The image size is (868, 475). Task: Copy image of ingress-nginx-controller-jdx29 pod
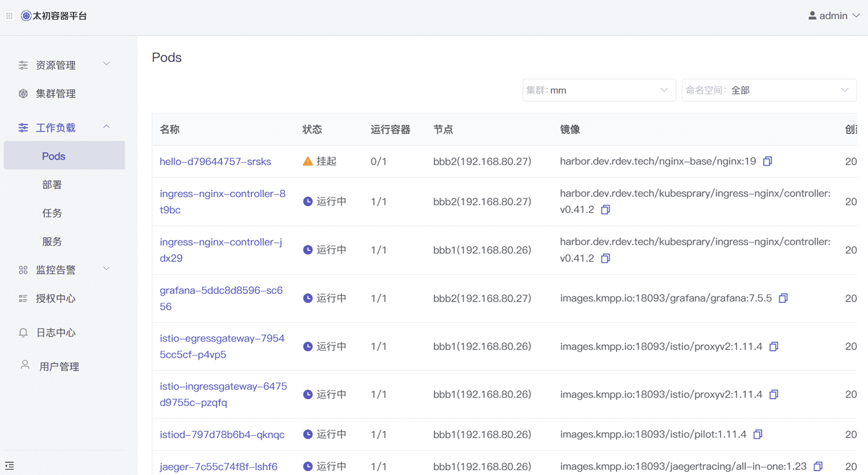tap(606, 258)
